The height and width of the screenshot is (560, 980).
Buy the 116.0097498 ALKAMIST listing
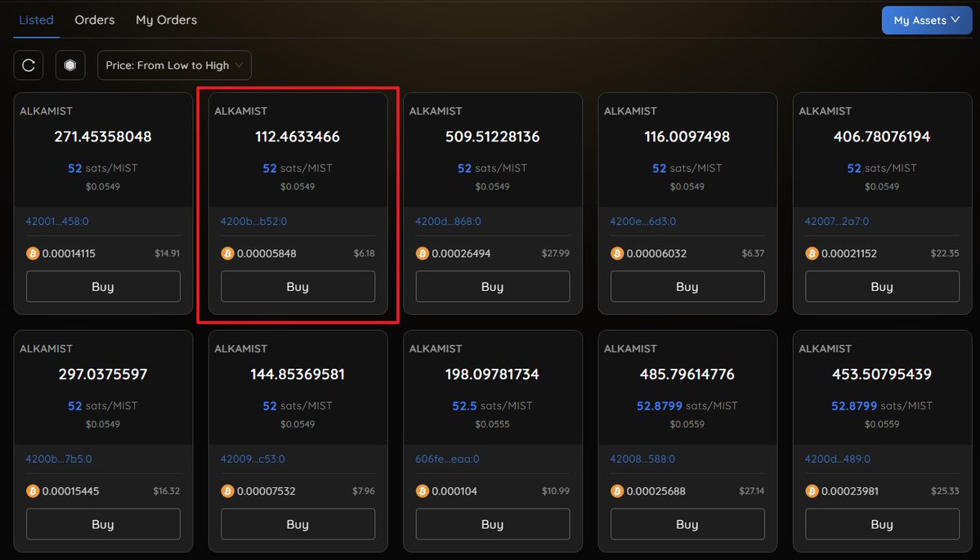[687, 286]
